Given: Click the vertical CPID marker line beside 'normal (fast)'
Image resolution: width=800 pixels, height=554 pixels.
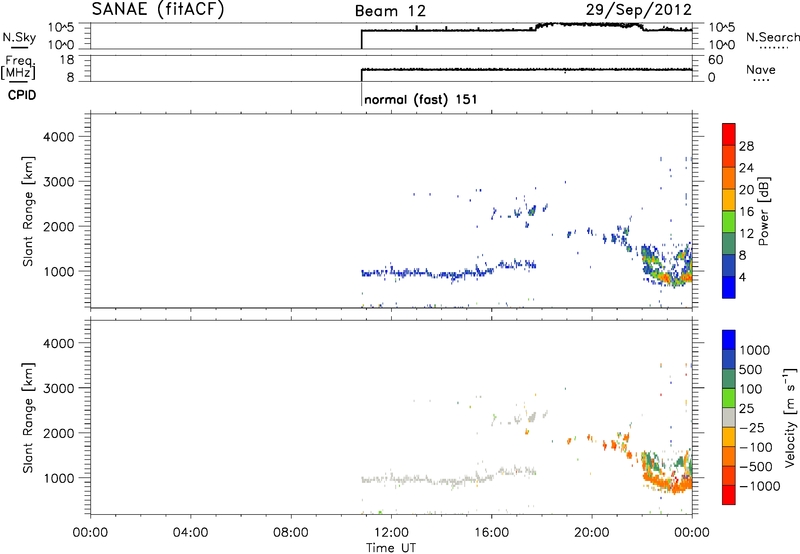Looking at the screenshot, I should tap(361, 95).
